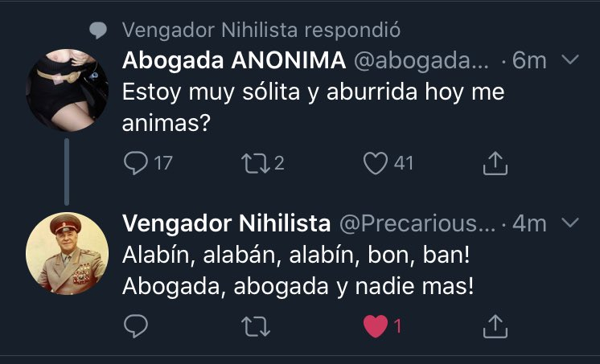Reply to Vengador Nihilista's tweet
This screenshot has width=600, height=364.
134,325
